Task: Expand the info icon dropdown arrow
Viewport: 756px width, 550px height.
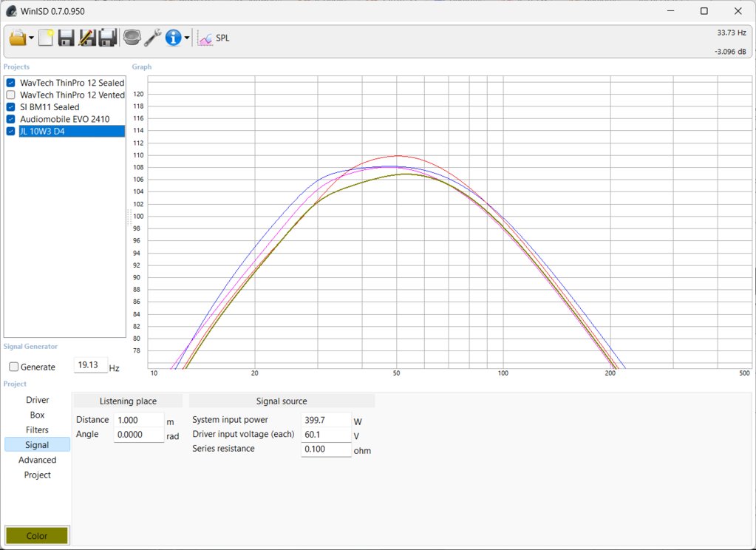Action: [186, 38]
